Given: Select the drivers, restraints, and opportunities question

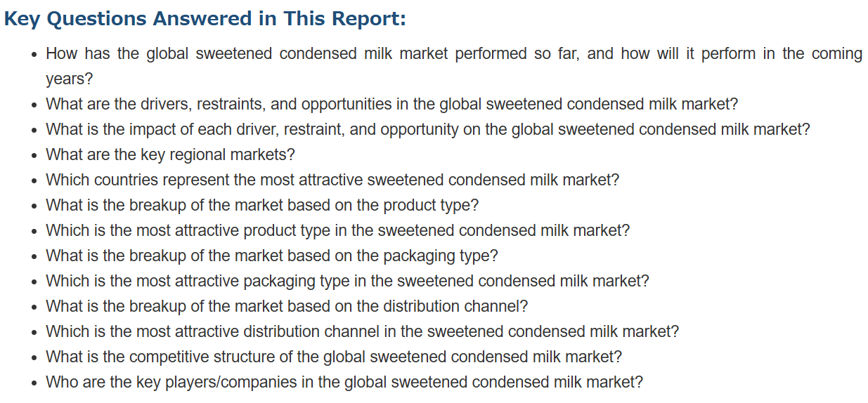Looking at the screenshot, I should tap(391, 104).
